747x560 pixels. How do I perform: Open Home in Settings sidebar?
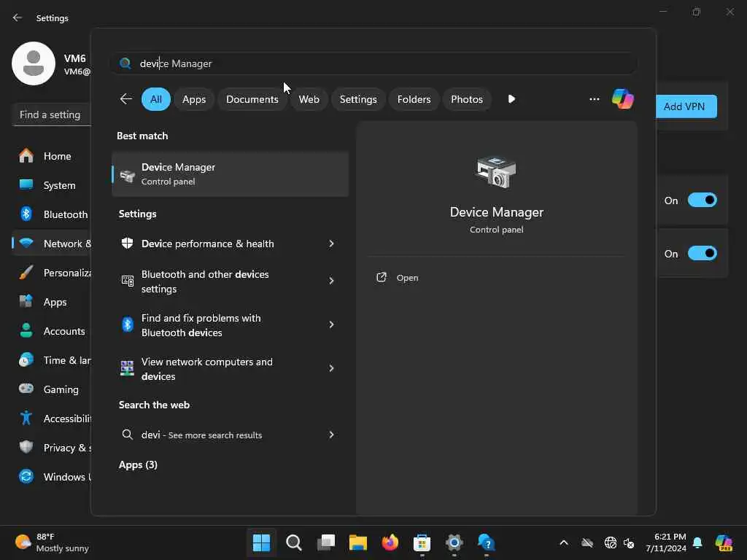point(52,156)
